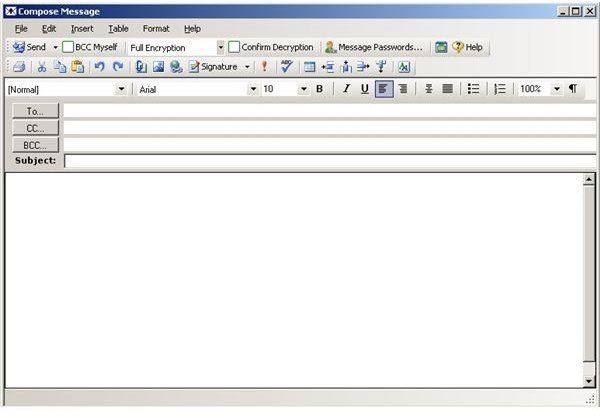Click the icon right of insert table

pyautogui.click(x=328, y=67)
